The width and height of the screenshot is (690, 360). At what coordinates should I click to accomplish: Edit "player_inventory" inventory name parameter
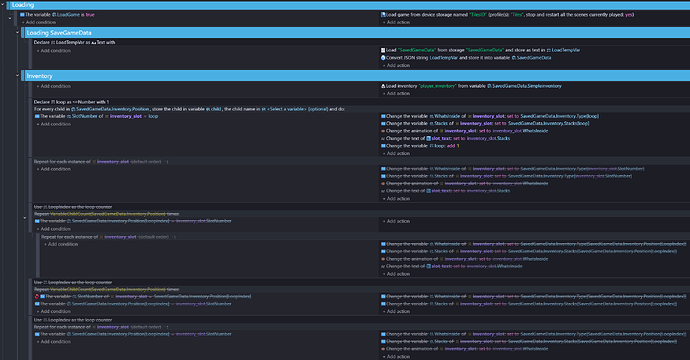(437, 86)
